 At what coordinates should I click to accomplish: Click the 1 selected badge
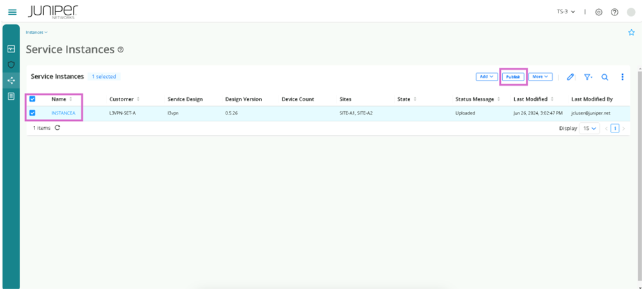pos(104,77)
